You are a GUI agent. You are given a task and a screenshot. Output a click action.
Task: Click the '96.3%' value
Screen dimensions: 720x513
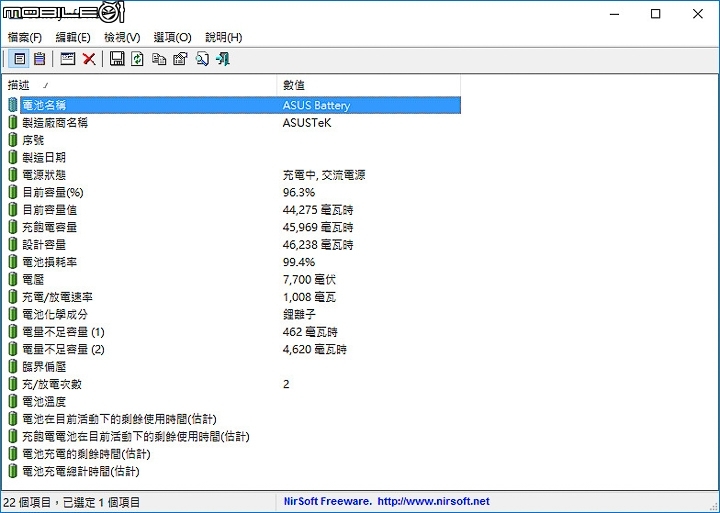coord(298,192)
